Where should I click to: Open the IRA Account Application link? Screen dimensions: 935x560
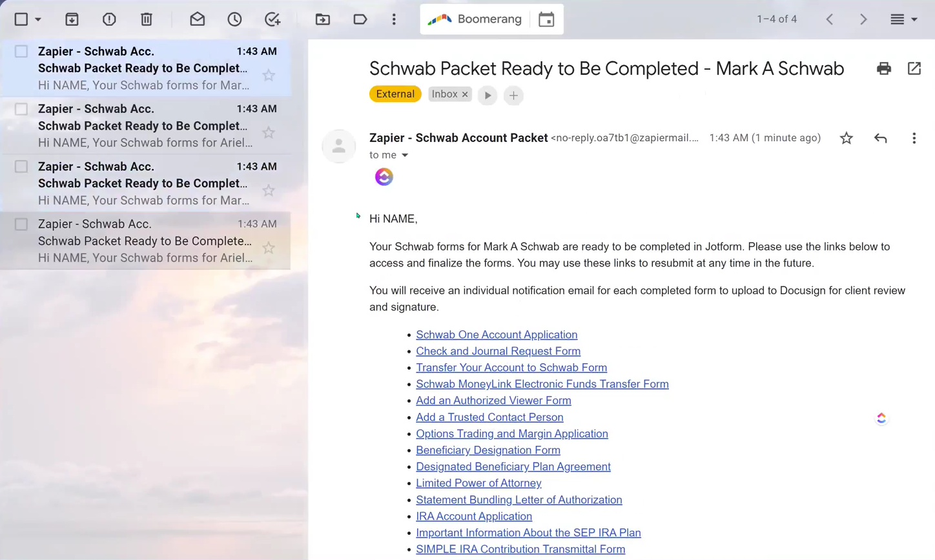[474, 517]
